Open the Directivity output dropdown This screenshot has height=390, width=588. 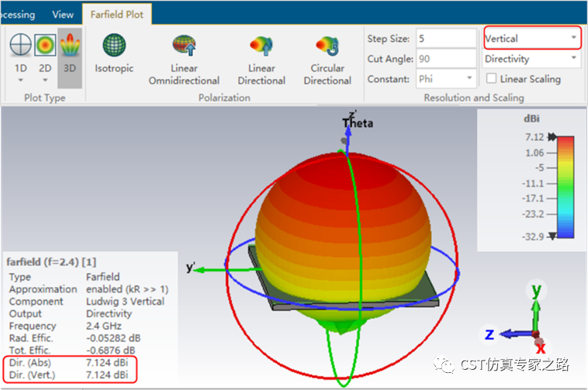click(x=531, y=58)
